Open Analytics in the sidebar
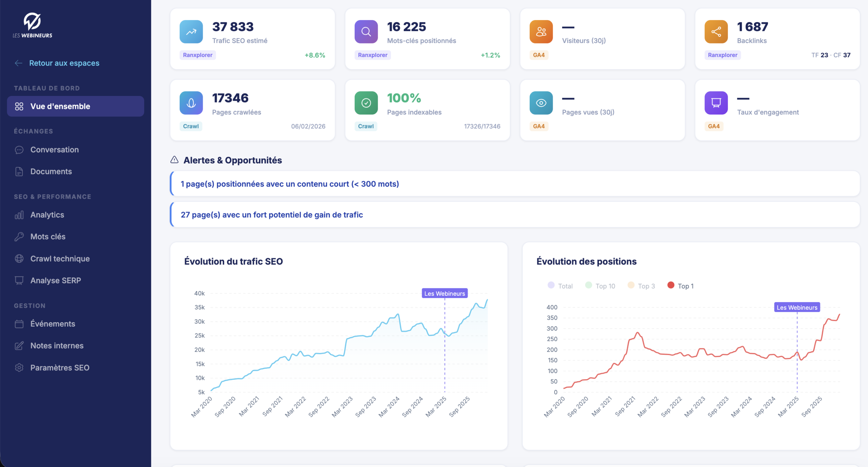The image size is (868, 467). coord(47,215)
